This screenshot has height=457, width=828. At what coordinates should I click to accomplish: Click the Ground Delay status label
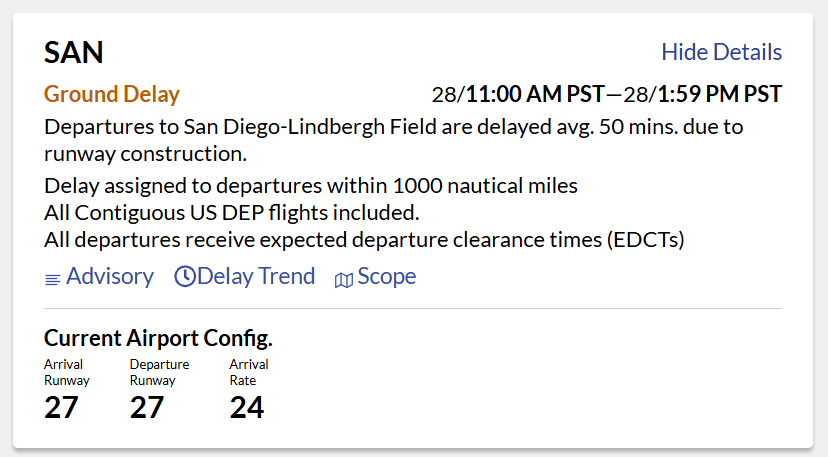(112, 95)
